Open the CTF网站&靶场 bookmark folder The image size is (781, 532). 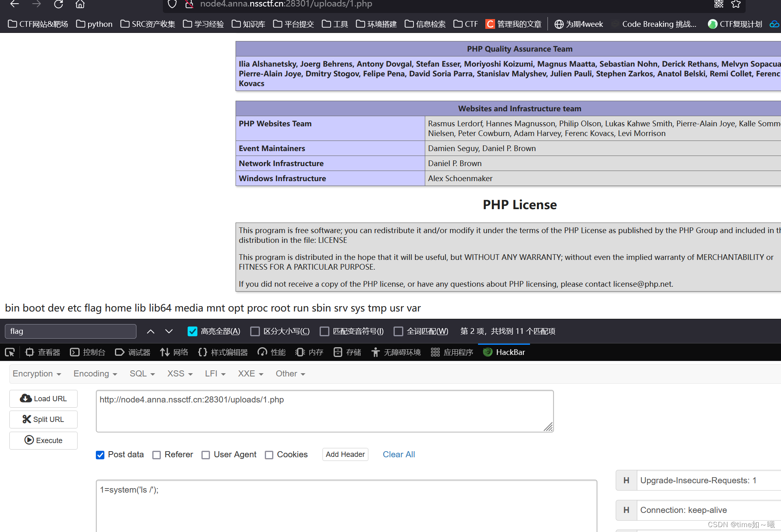[38, 24]
